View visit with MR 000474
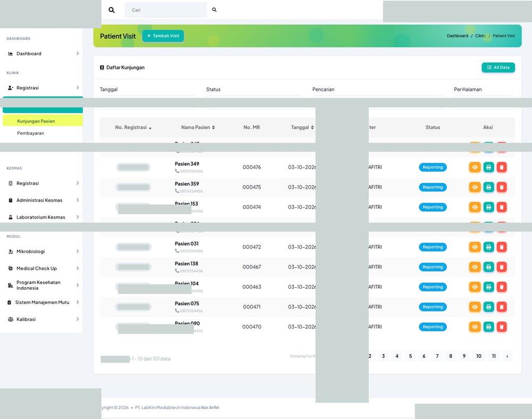 [475, 207]
